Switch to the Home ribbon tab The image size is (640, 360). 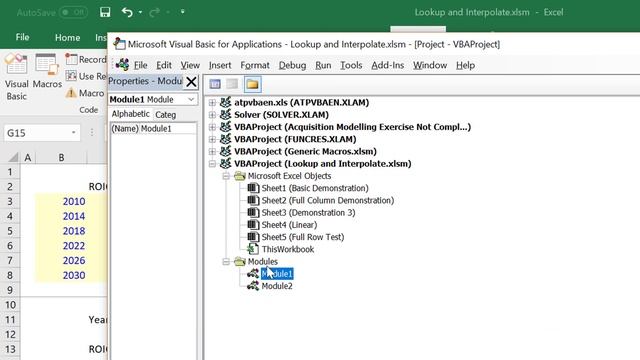tap(67, 38)
